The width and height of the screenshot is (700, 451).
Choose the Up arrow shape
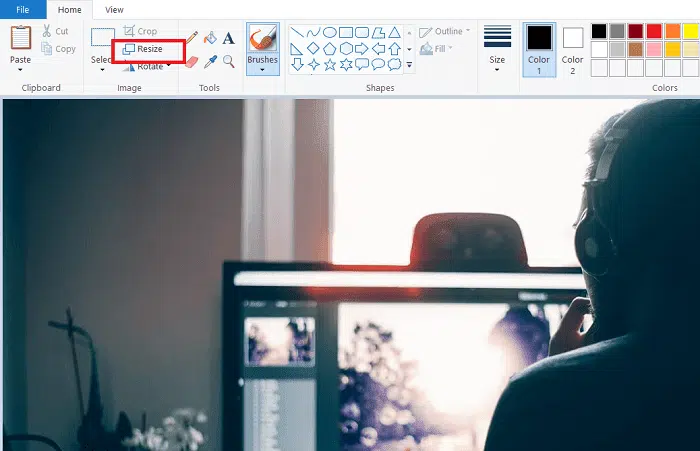[x=394, y=49]
